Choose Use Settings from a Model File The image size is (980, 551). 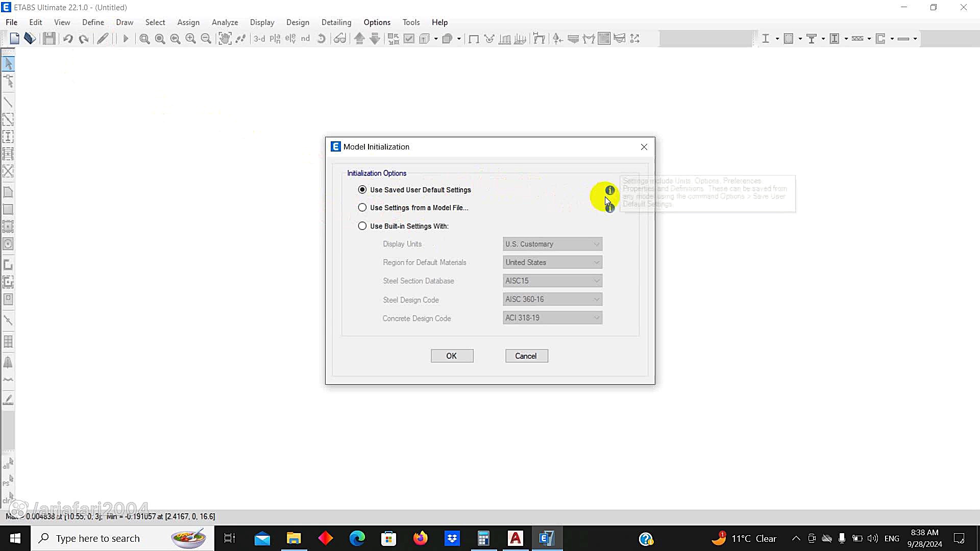413,208
